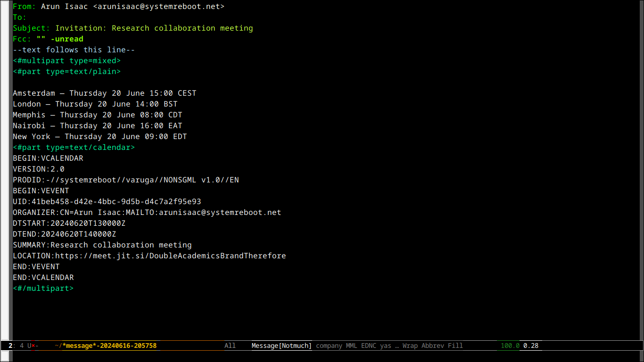Toggle the Wrap minor mode in mode line
The height and width of the screenshot is (362, 644).
[x=410, y=346]
